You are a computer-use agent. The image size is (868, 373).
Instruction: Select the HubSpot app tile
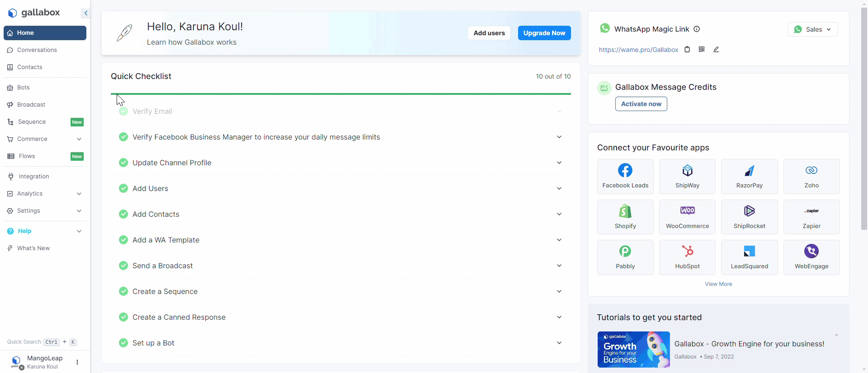[687, 257]
